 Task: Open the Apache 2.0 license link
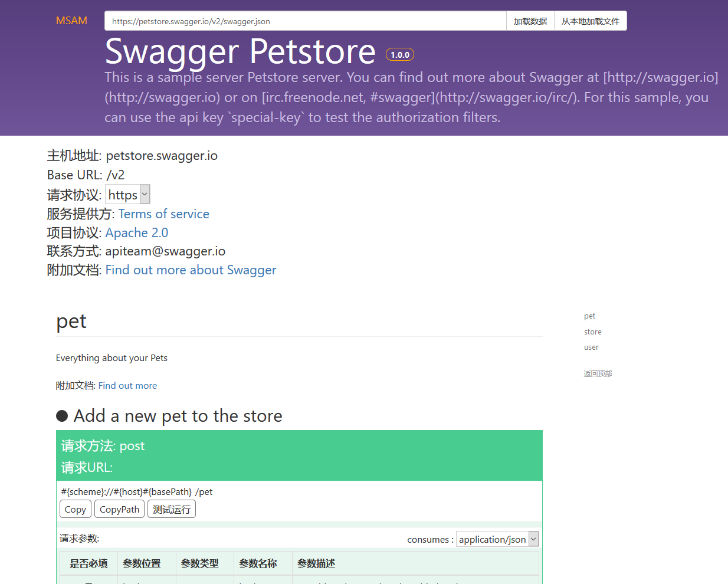(x=137, y=232)
